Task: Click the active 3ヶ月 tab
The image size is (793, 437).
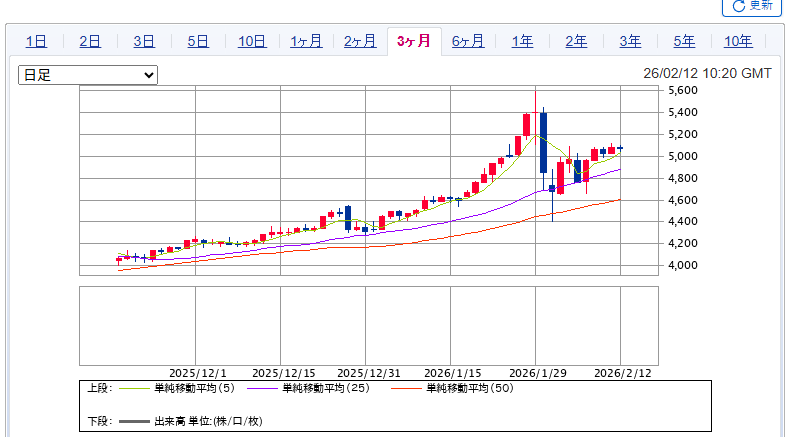Action: tap(414, 41)
